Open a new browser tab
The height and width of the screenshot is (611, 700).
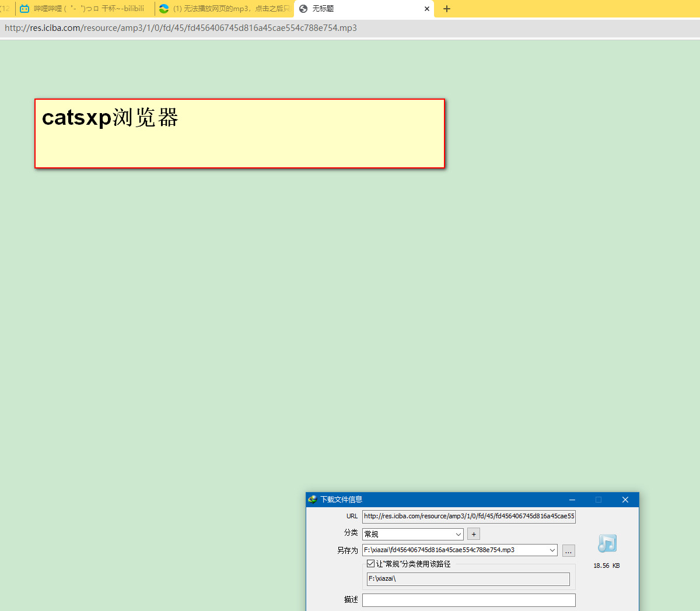[x=447, y=9]
